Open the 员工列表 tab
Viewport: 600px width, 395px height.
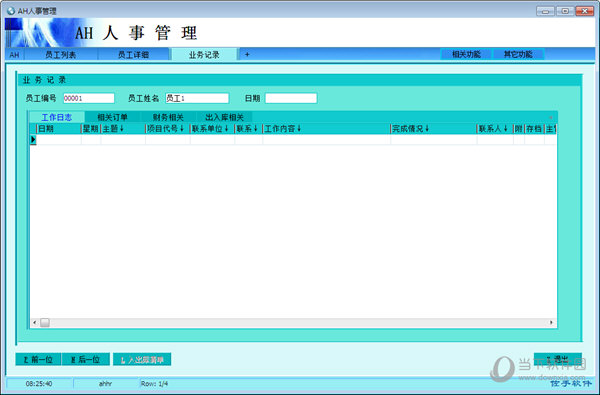pos(60,54)
